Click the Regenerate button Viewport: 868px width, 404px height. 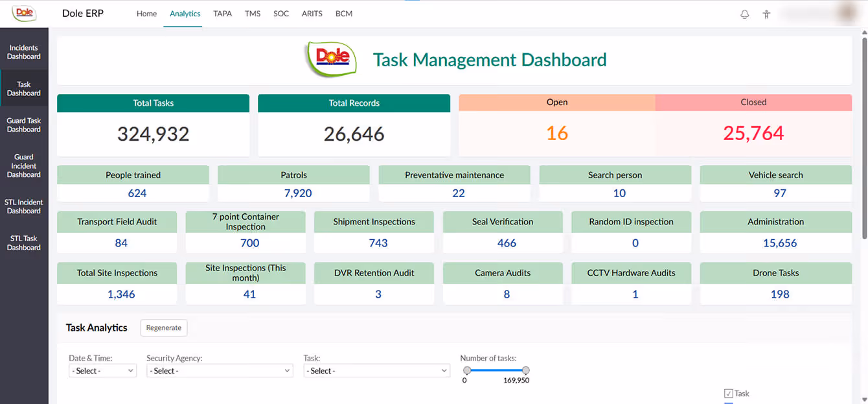(x=164, y=327)
